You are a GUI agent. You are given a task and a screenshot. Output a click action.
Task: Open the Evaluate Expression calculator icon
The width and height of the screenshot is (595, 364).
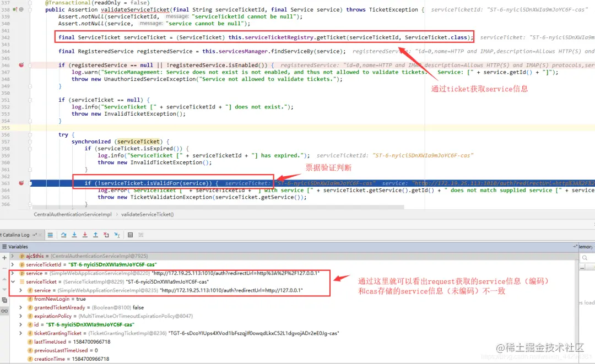tap(130, 235)
